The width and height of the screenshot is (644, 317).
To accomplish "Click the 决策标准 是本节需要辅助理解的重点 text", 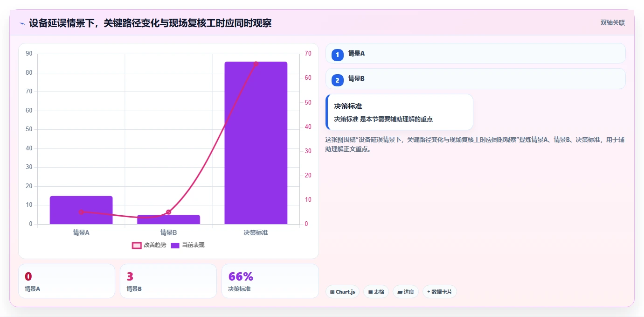I will tap(383, 119).
